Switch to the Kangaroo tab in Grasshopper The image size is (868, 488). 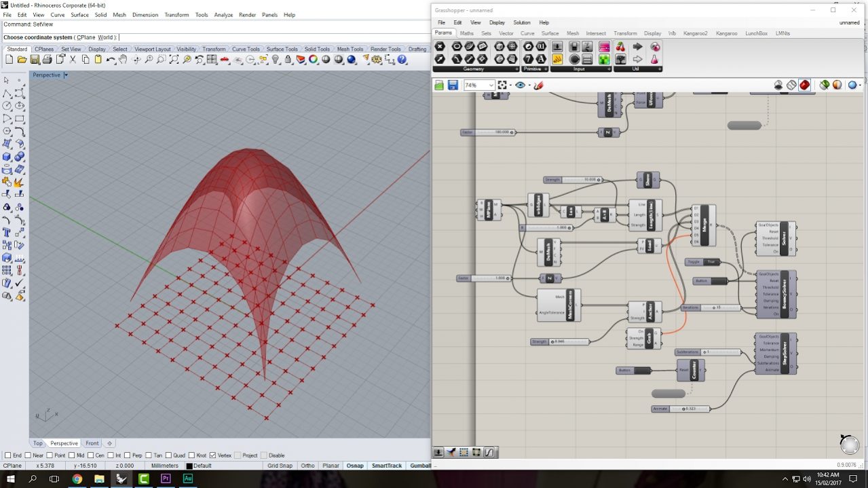[x=726, y=33]
